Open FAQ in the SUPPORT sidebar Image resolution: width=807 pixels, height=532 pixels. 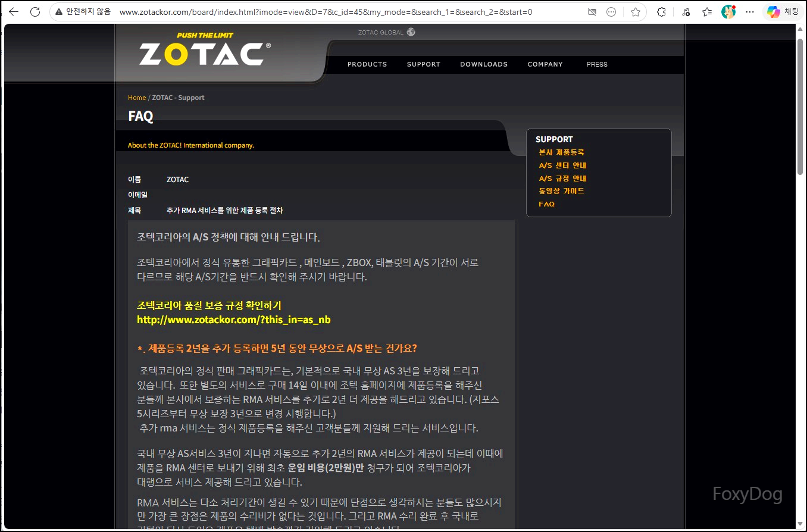click(x=546, y=204)
